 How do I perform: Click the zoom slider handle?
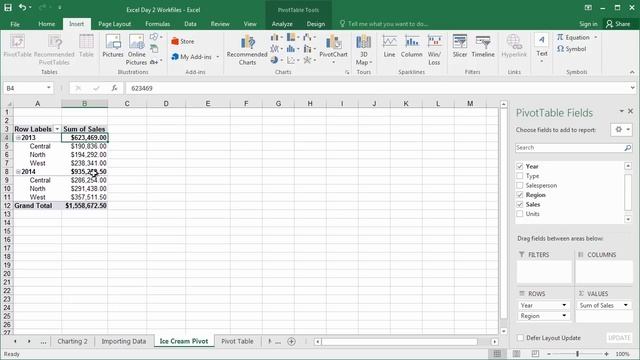pyautogui.click(x=578, y=354)
